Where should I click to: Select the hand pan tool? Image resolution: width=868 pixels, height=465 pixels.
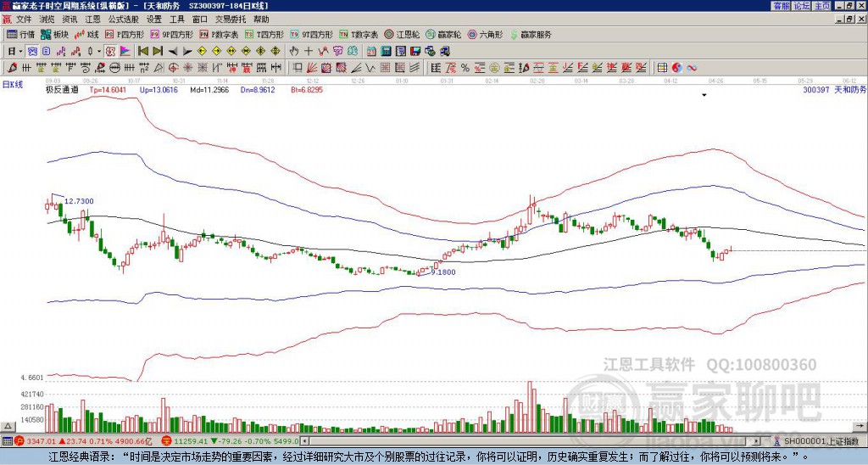click(x=293, y=52)
